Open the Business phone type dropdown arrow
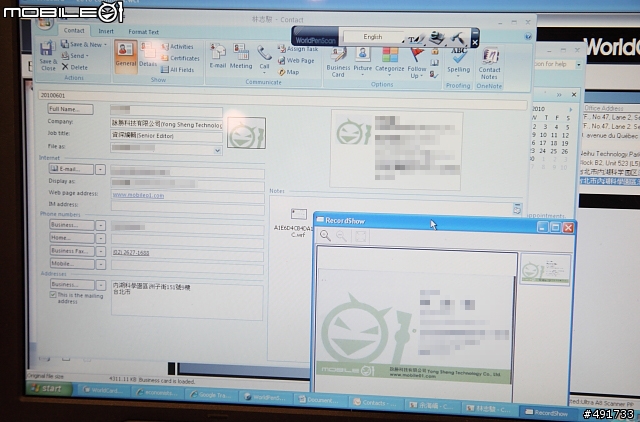 (x=100, y=225)
